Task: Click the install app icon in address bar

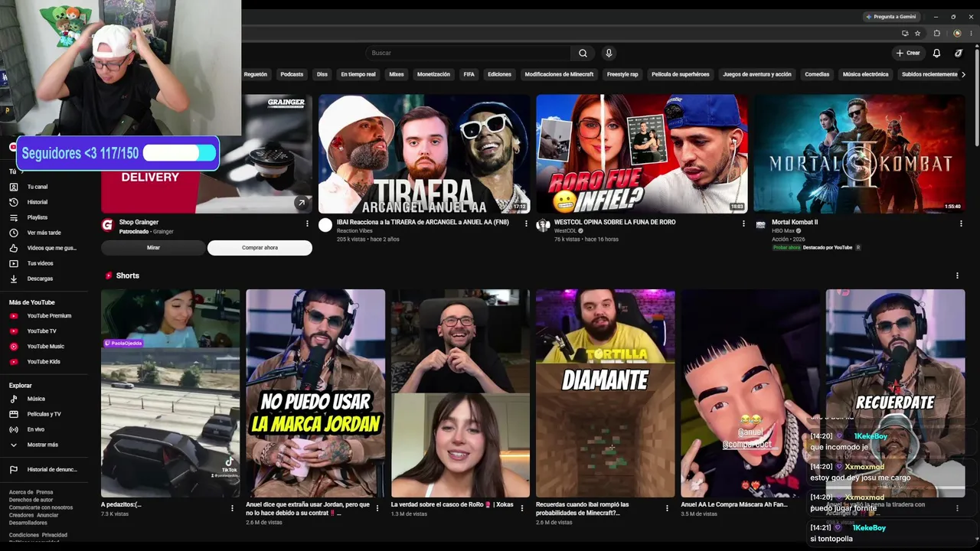Action: [905, 34]
